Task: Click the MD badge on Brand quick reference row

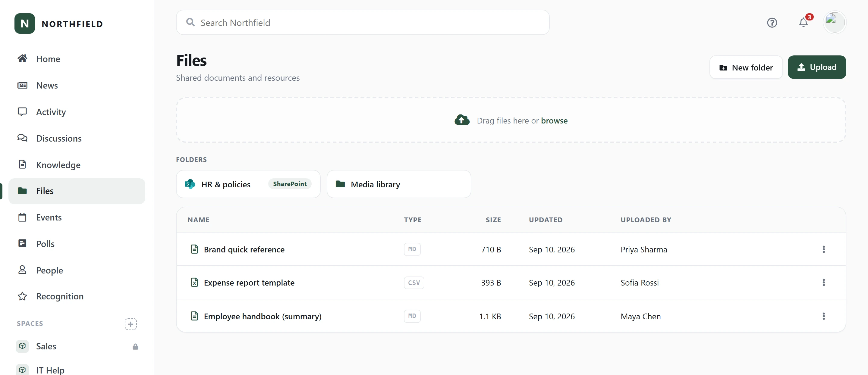Action: click(412, 249)
